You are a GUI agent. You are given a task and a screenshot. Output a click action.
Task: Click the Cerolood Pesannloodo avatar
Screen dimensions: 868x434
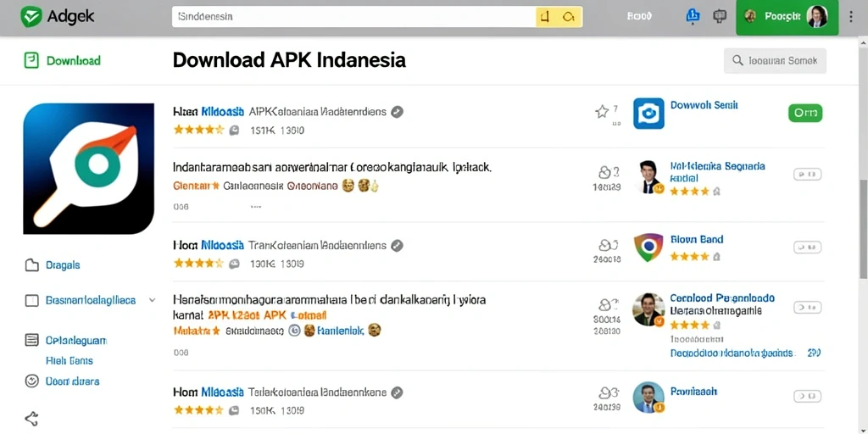tap(648, 309)
